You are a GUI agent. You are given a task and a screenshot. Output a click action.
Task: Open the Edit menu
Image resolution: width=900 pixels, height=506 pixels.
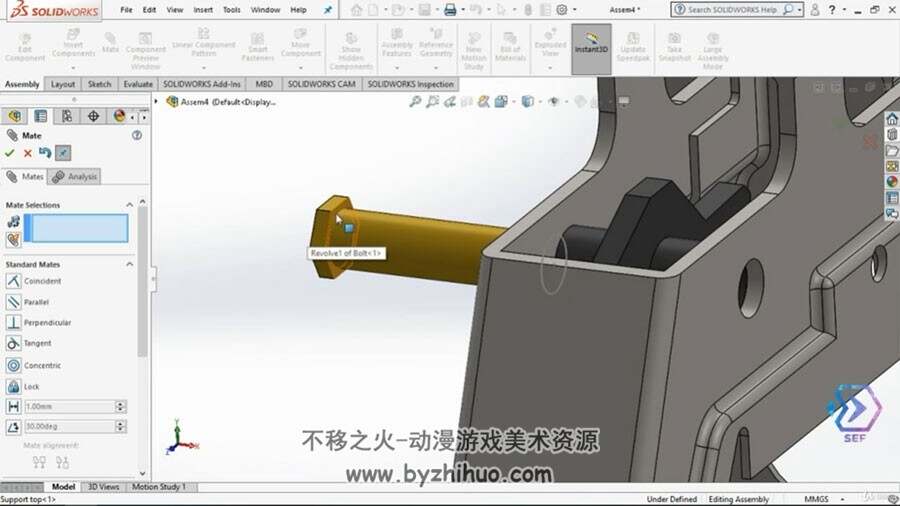coord(149,10)
